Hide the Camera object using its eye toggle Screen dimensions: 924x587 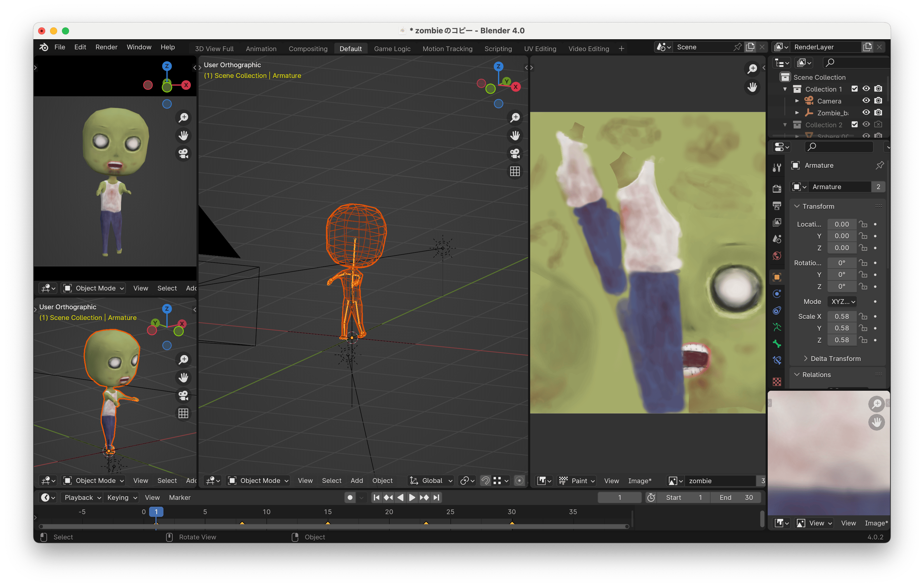pos(866,101)
